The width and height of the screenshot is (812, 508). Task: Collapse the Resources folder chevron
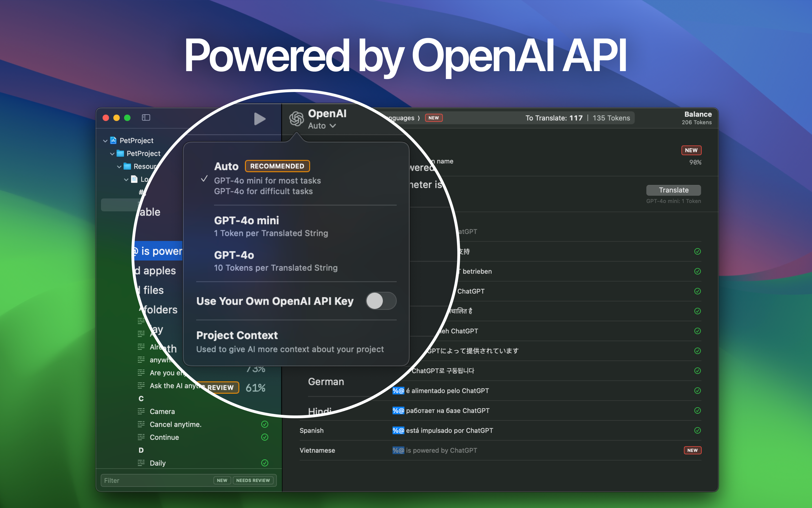119,167
